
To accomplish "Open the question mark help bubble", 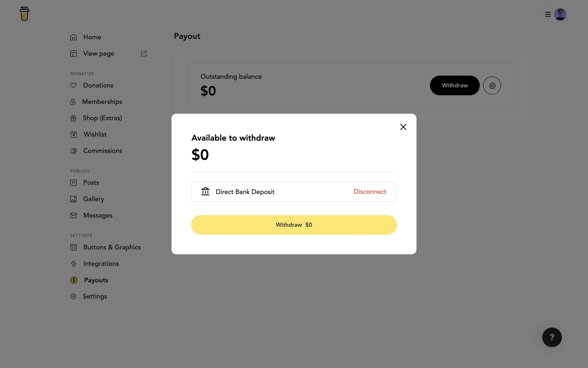I will tap(552, 337).
